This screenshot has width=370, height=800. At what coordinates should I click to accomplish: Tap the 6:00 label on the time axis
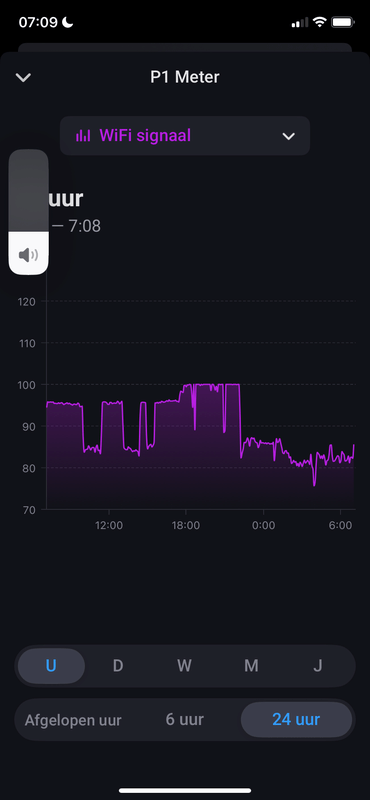point(341,526)
